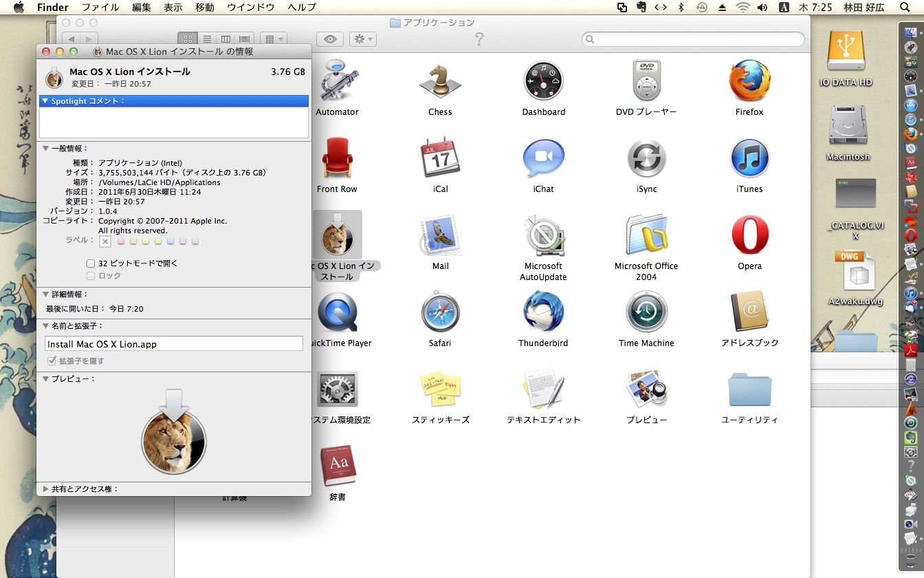Viewport: 924px width, 578px height.
Task: Open the 編集 menu
Action: point(142,8)
